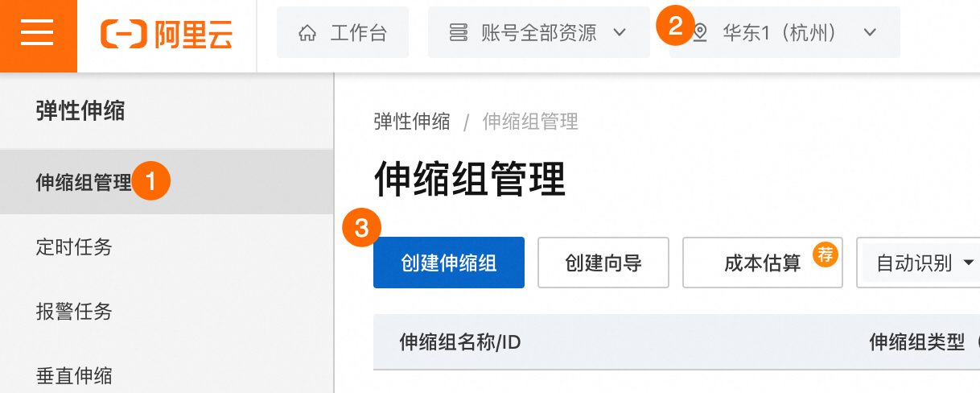The image size is (980, 393).
Task: Expand the 账号全部资源 dropdown
Action: pos(538,32)
